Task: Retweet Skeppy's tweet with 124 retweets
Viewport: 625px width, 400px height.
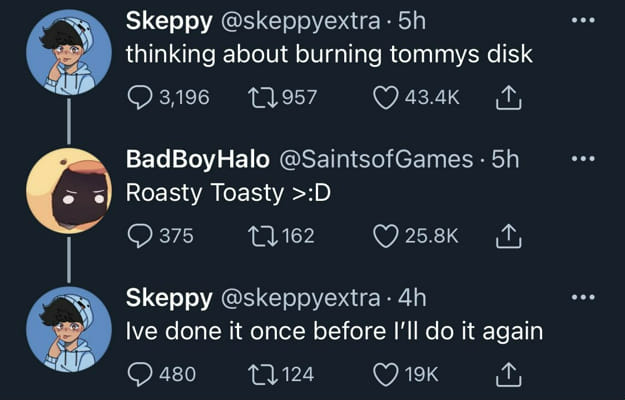Action: coord(261,374)
